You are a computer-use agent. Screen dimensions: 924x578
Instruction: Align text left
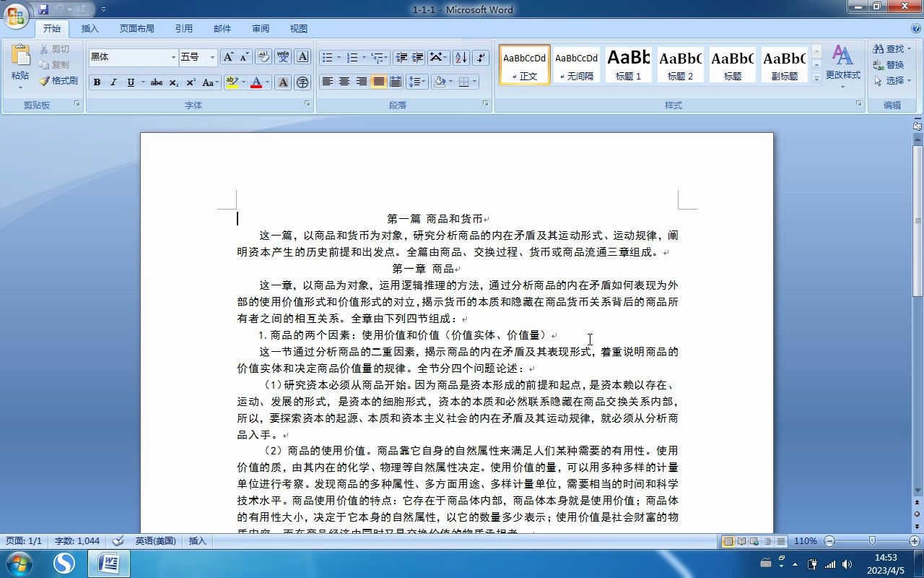tap(328, 82)
